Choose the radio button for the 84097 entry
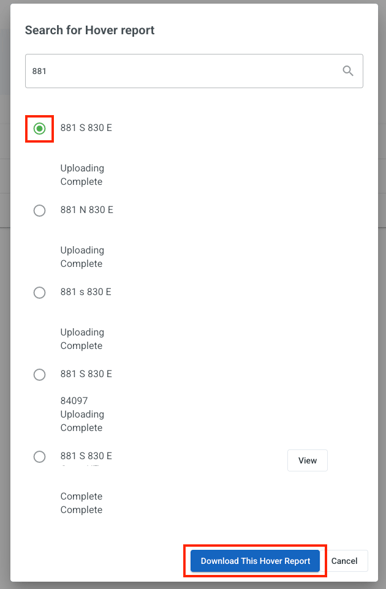 [39, 375]
